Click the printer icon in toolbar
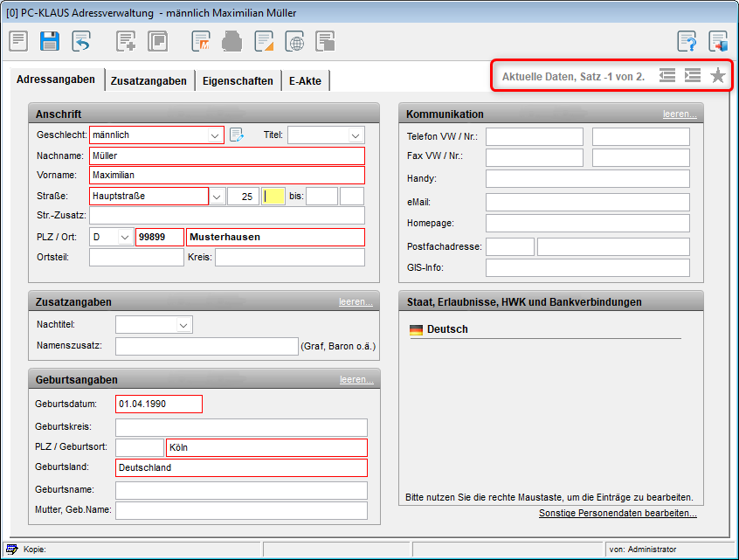Viewport: 739px width, 560px height. tap(232, 41)
